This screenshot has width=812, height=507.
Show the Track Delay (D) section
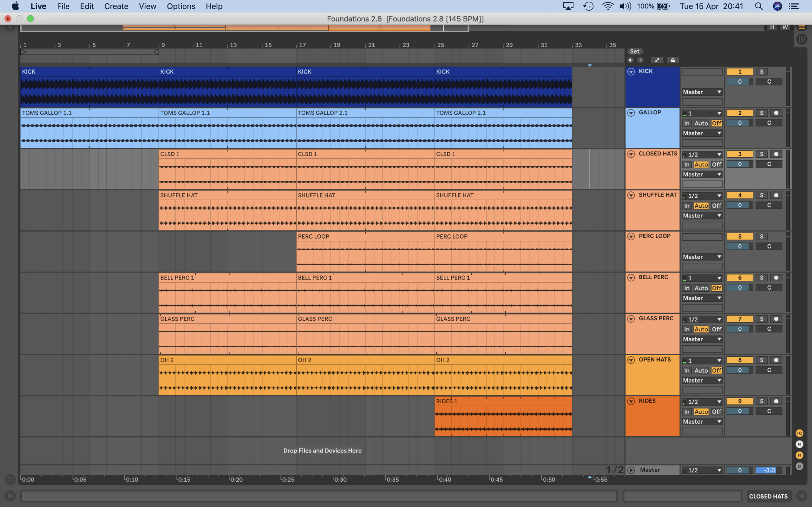pos(799,466)
